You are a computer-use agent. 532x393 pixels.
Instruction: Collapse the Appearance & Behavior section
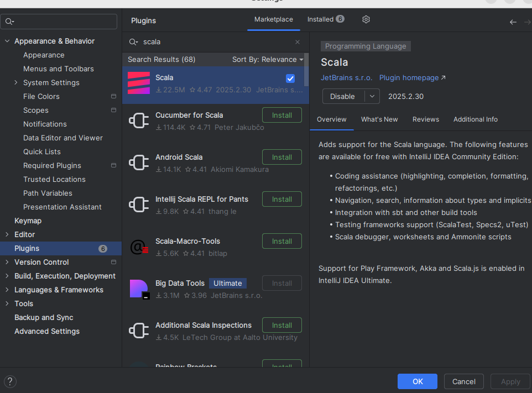pyautogui.click(x=7, y=41)
